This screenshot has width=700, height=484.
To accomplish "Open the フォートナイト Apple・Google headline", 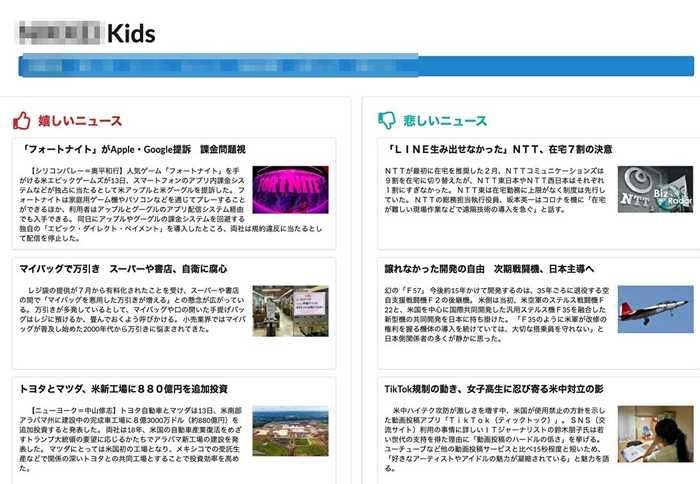I will [132, 149].
